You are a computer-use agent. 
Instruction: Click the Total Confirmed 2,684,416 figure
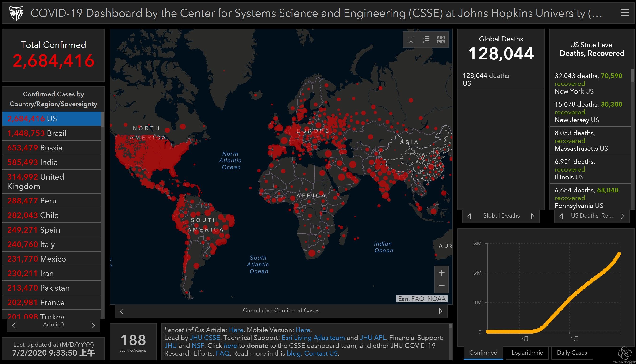(x=53, y=61)
